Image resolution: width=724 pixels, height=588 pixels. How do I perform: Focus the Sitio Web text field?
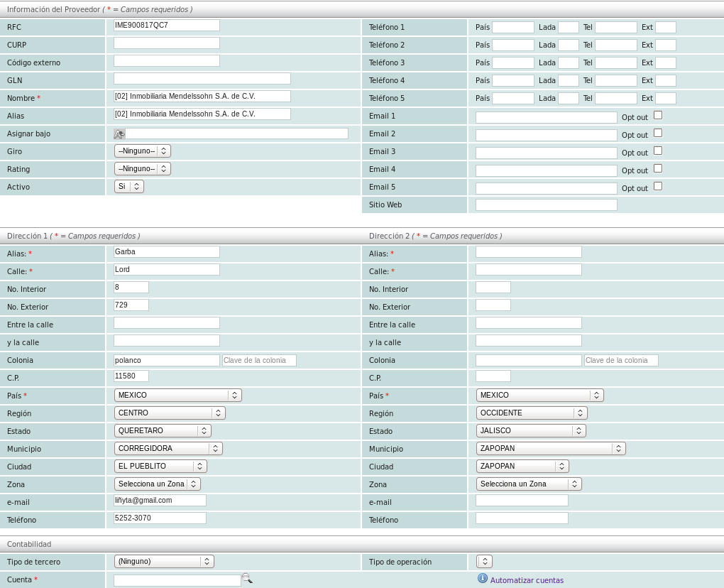(x=546, y=205)
